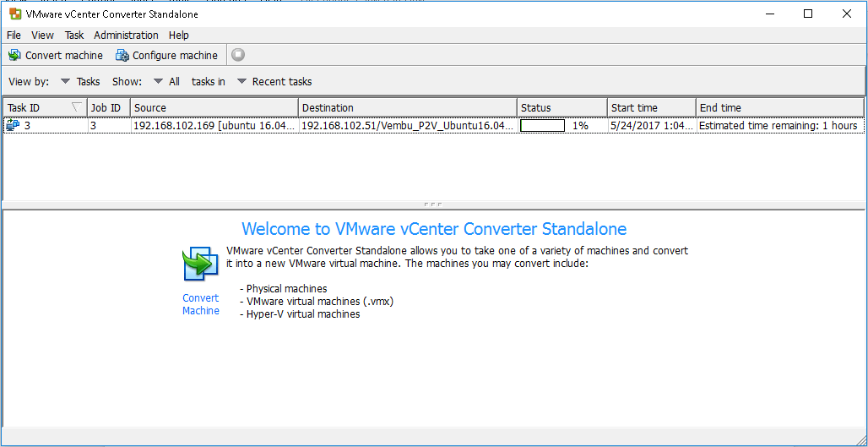This screenshot has height=447, width=868.
Task: Select the destination cell 192.168.102.51/Vembu_P2V
Action: click(408, 126)
